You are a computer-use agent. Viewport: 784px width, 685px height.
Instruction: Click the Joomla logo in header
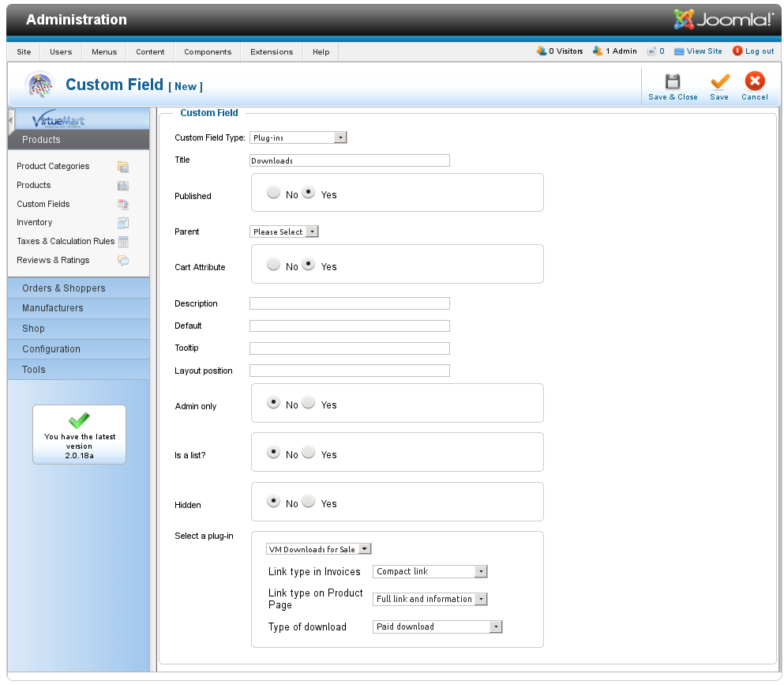click(723, 20)
